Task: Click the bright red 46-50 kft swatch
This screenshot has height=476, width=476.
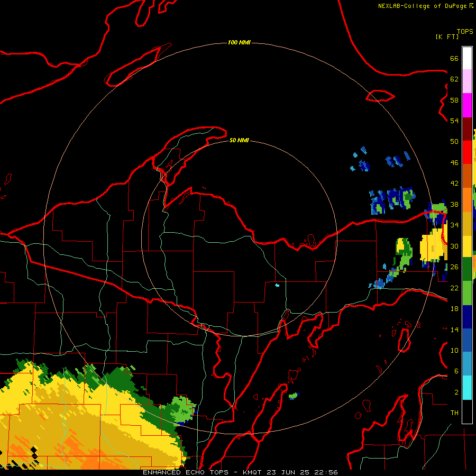Action: [x=467, y=152]
